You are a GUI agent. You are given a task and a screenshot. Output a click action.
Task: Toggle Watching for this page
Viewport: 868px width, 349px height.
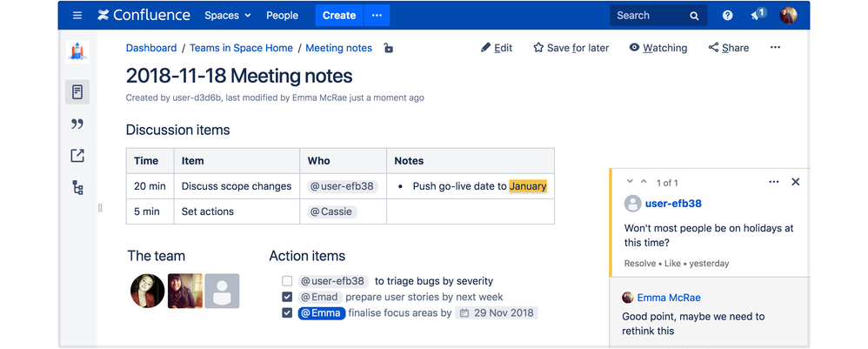tap(658, 48)
